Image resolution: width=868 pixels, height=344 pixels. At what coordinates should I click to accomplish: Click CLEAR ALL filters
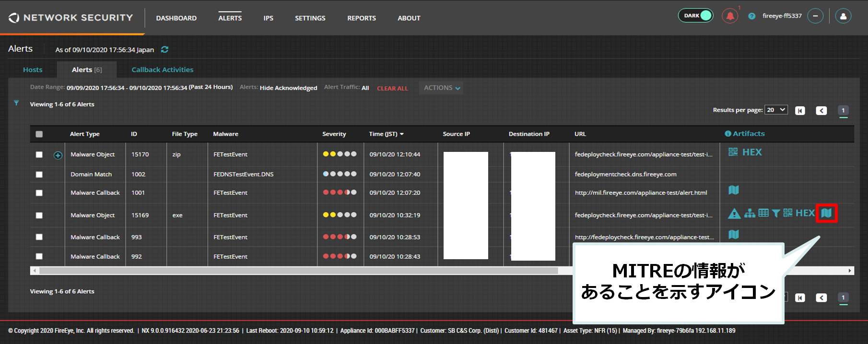point(392,88)
